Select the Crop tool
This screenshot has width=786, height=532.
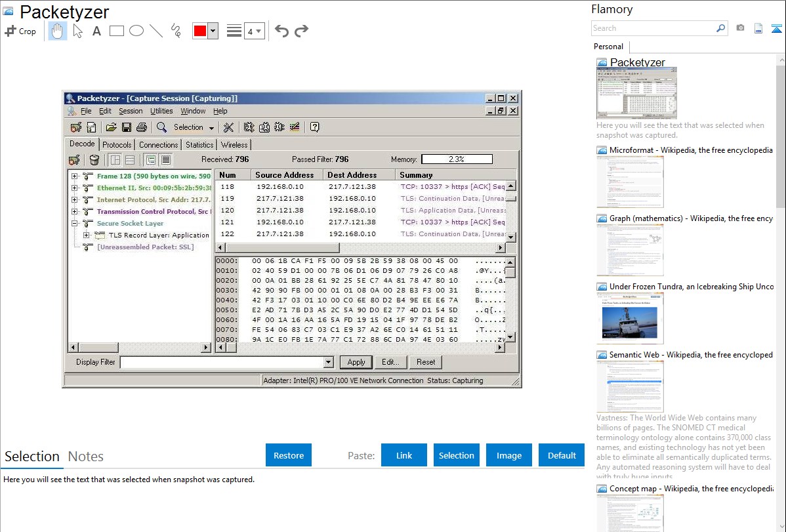[20, 31]
